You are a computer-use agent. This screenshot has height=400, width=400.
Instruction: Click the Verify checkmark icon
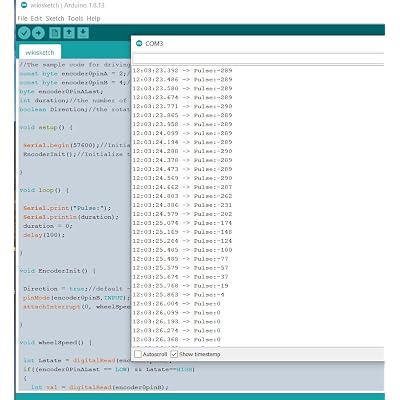click(24, 33)
